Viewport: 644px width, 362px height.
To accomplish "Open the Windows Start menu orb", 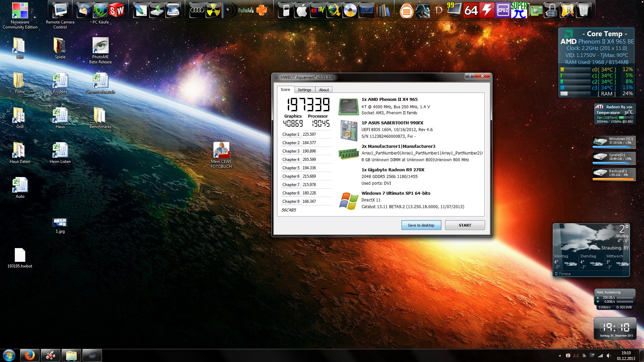I will pyautogui.click(x=9, y=355).
